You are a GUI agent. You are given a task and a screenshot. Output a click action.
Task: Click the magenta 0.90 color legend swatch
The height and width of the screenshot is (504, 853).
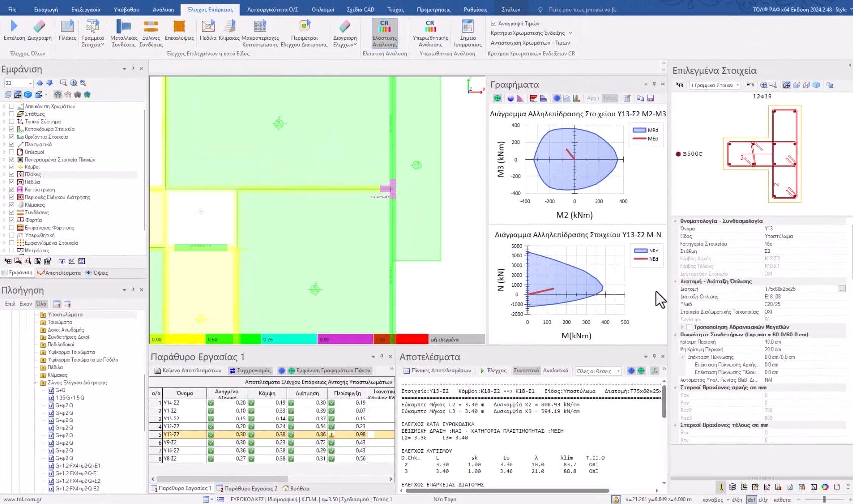coord(345,339)
